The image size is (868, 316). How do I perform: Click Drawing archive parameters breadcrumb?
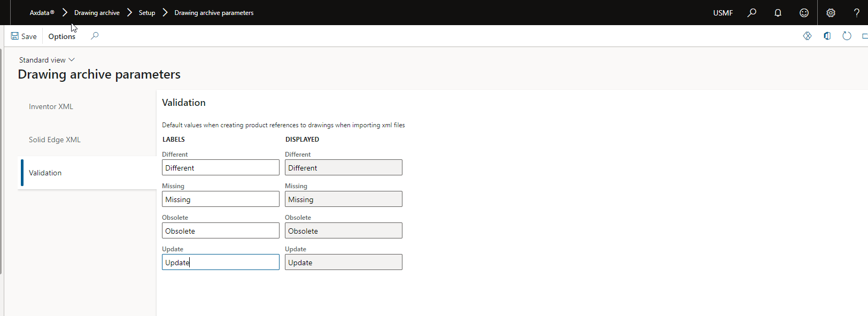tap(214, 13)
